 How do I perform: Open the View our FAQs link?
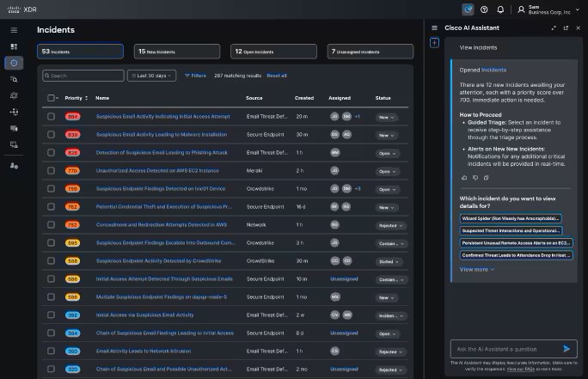coord(520,369)
